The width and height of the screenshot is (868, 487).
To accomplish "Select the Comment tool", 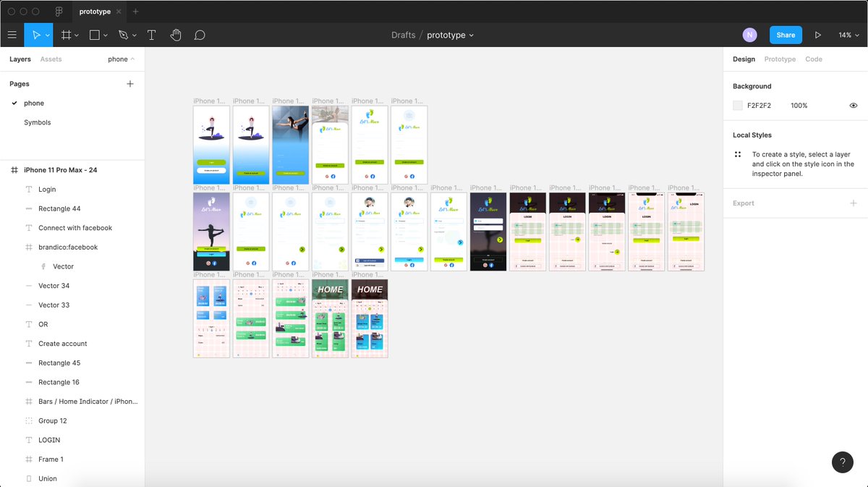I will [x=200, y=35].
